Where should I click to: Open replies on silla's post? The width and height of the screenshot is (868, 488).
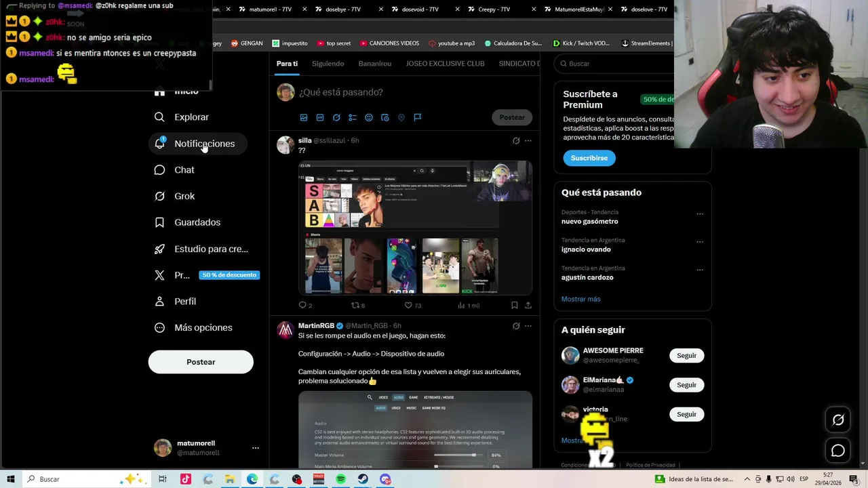click(x=305, y=306)
